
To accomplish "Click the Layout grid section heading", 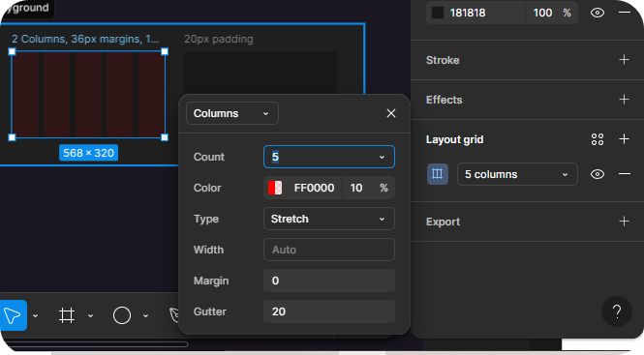I will click(x=454, y=139).
